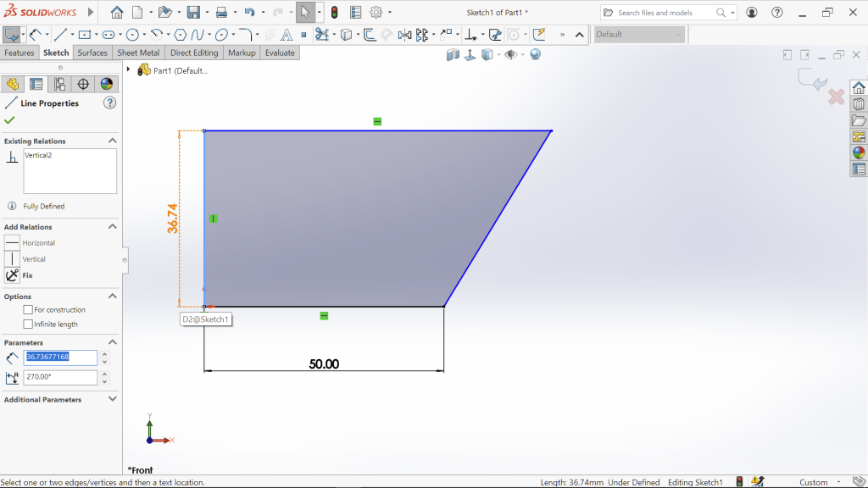Select the Corner Rectangle tool
The image size is (868, 488).
pyautogui.click(x=85, y=35)
